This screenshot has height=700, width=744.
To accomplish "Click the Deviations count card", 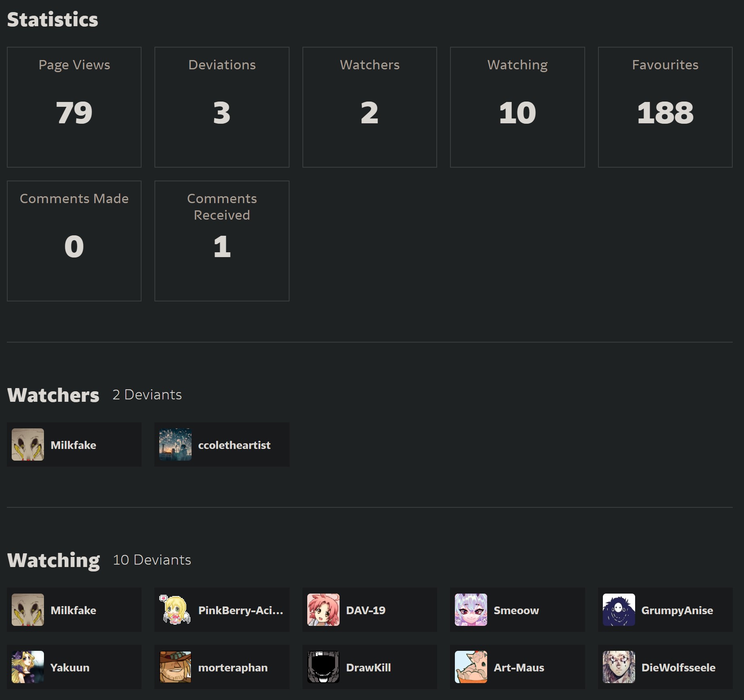I will [222, 107].
